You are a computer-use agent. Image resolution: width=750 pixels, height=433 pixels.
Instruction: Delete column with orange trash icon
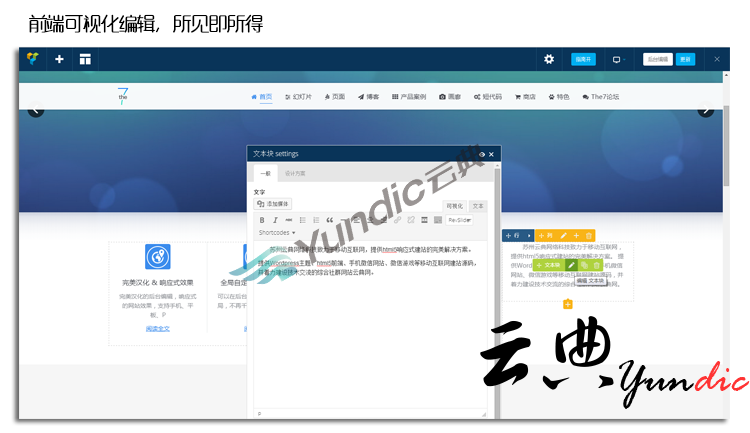pyautogui.click(x=589, y=235)
